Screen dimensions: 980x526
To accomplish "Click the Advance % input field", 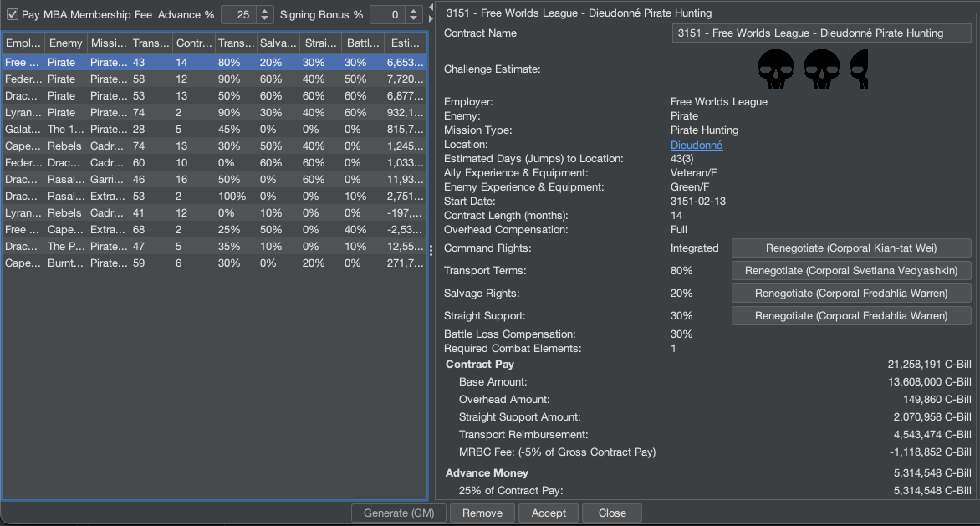I will click(239, 14).
